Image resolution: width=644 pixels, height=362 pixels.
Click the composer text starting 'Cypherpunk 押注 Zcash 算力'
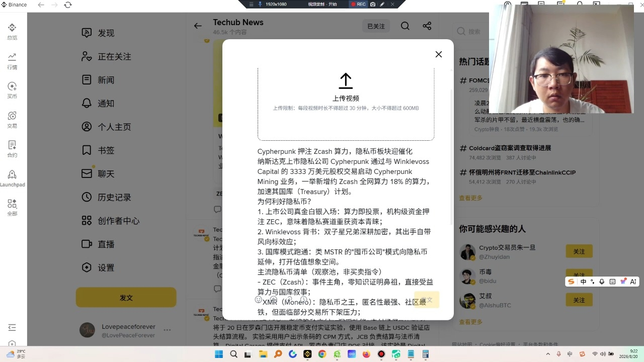tap(335, 151)
